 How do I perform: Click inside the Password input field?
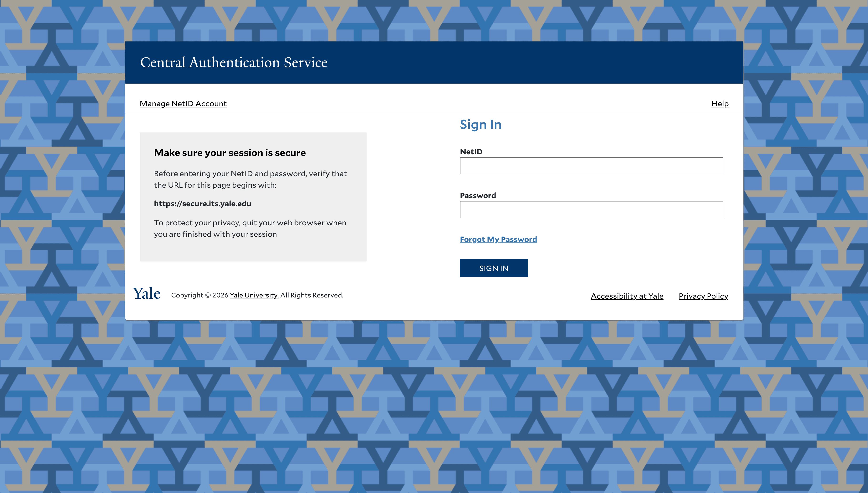(591, 209)
